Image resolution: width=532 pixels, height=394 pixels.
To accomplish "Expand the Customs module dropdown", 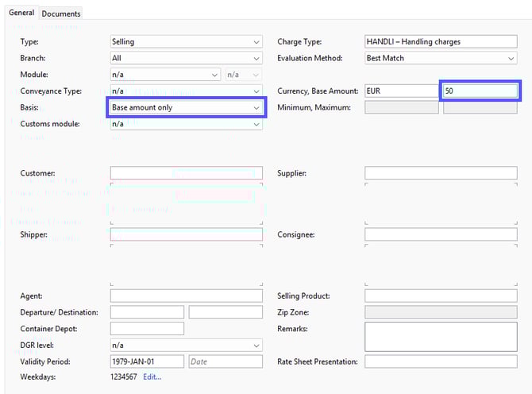I will tap(186, 124).
